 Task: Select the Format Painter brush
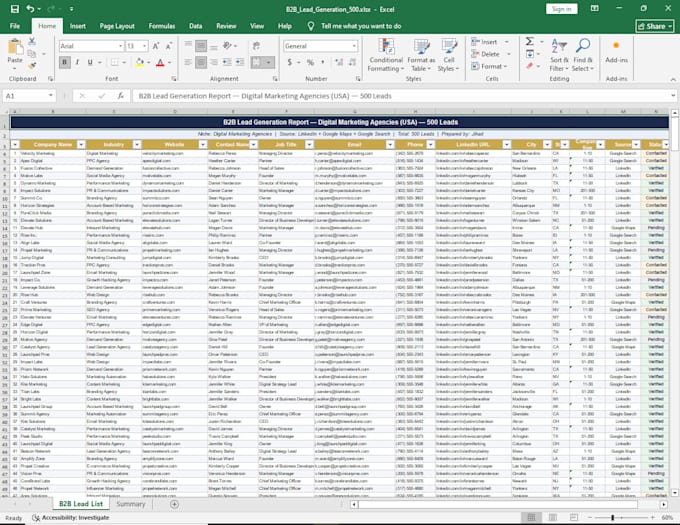coord(32,66)
